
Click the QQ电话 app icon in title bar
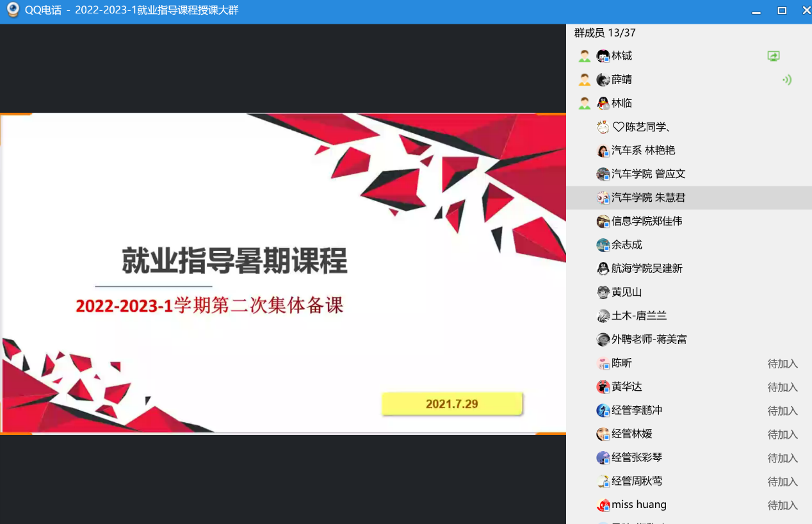coord(13,11)
